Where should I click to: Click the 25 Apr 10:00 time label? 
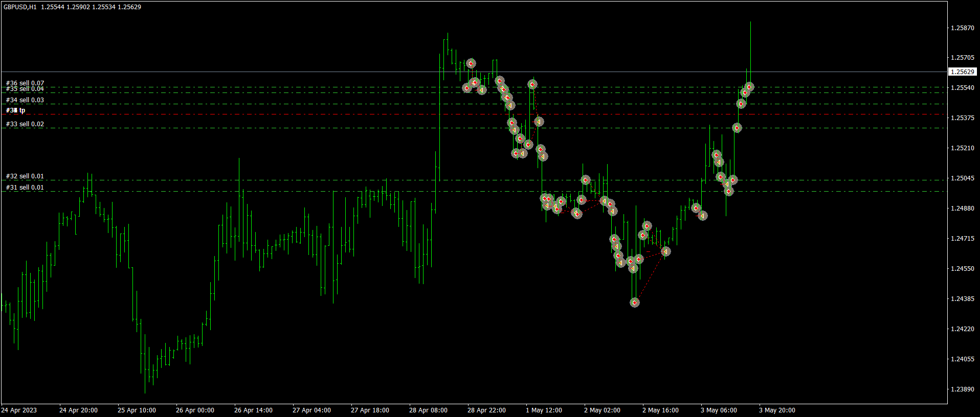[x=137, y=410]
